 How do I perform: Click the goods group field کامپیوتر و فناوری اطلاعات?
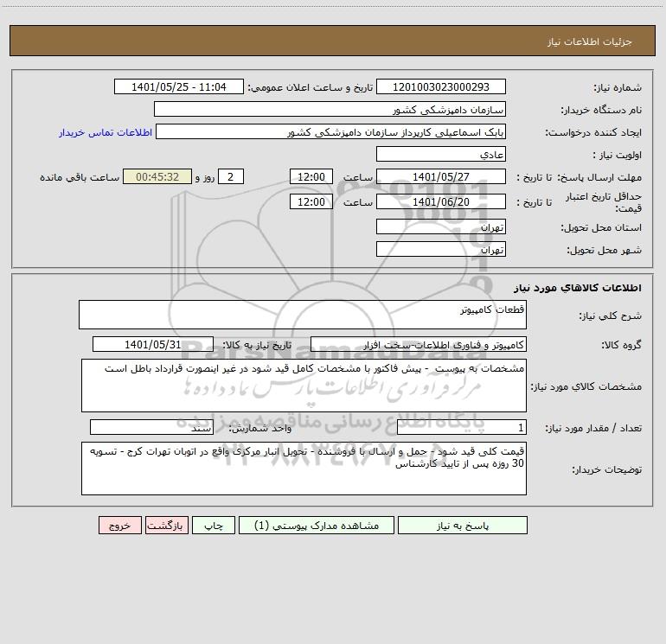tap(419, 344)
